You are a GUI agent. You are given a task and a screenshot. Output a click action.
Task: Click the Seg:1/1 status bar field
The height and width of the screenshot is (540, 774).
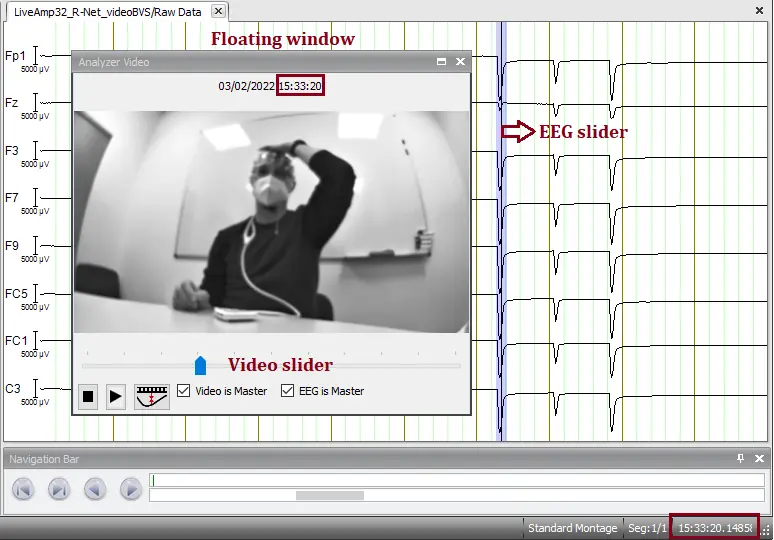(647, 528)
